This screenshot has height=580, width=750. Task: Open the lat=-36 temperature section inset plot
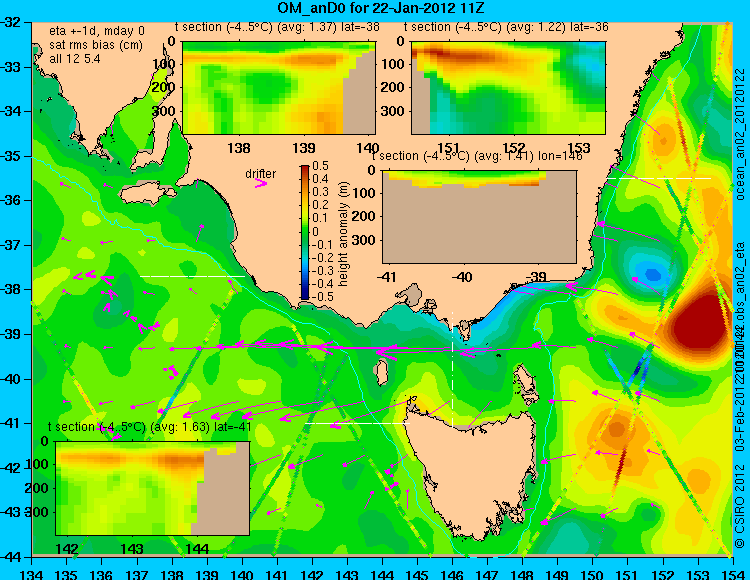click(x=508, y=88)
